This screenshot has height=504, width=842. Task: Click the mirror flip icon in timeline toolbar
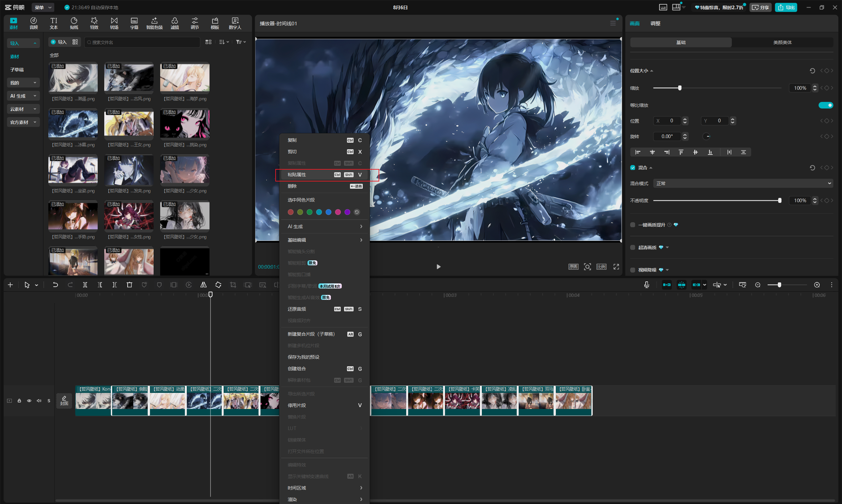(x=204, y=285)
